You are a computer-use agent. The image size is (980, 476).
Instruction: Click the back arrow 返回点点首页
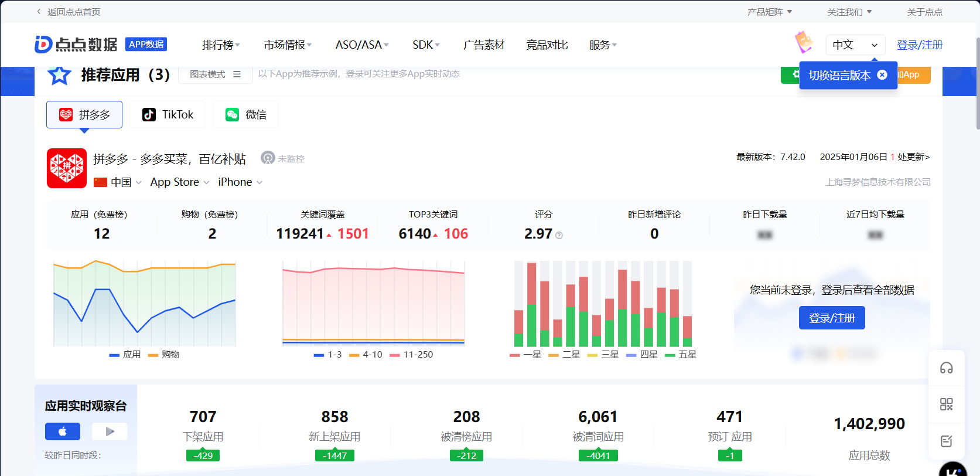point(69,12)
